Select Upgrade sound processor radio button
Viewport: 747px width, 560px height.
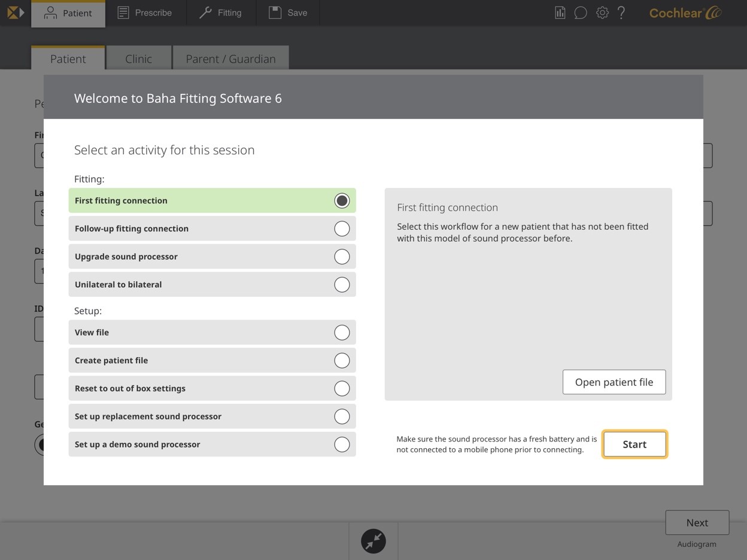[341, 257]
